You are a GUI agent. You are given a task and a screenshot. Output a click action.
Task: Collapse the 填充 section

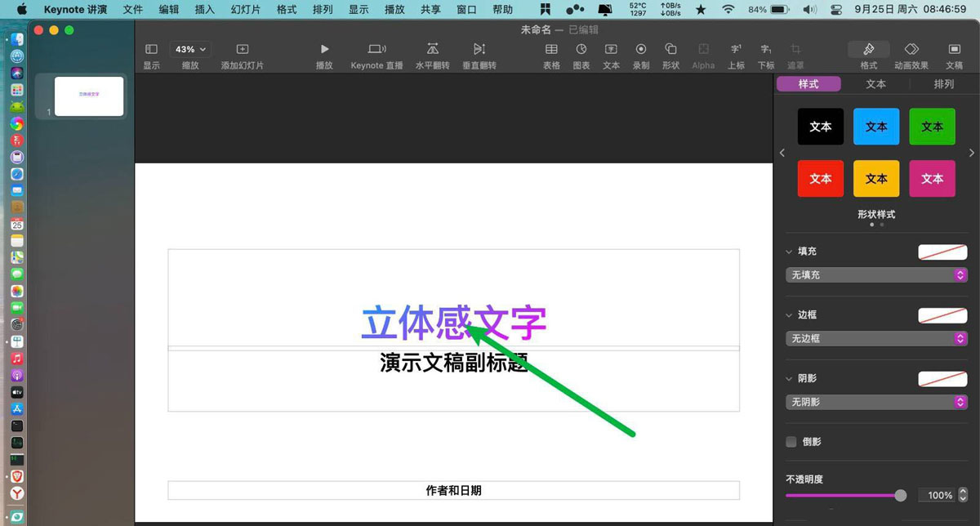(789, 252)
